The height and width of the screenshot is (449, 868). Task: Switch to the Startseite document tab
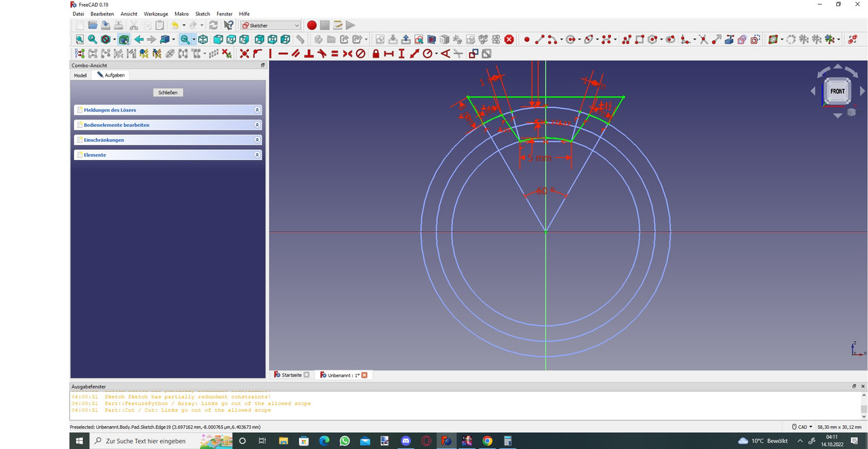[292, 375]
